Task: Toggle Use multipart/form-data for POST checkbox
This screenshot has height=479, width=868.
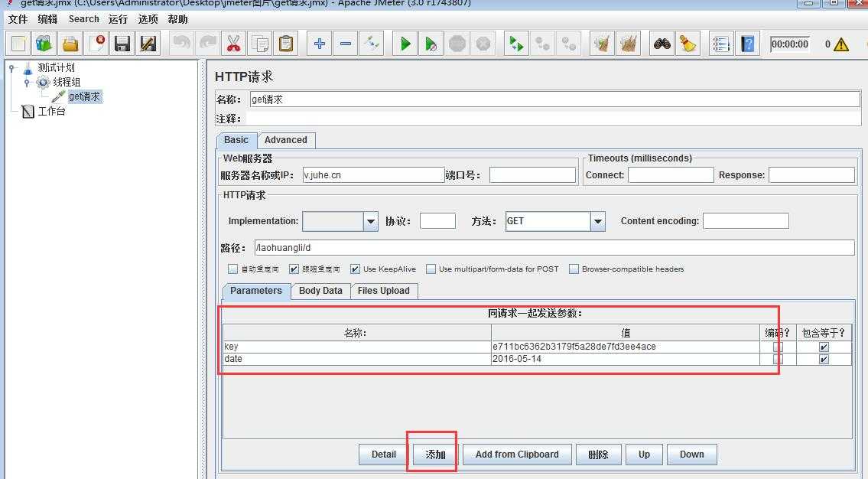Action: 431,269
